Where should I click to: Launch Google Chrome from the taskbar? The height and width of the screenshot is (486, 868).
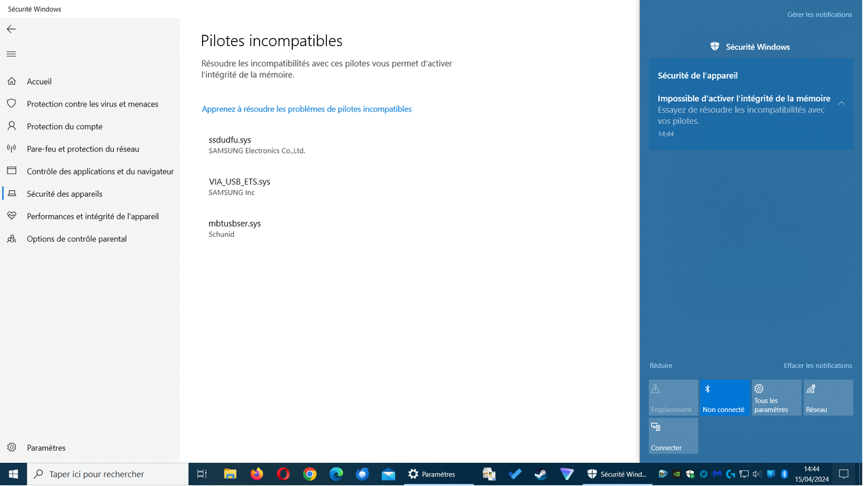coord(309,474)
